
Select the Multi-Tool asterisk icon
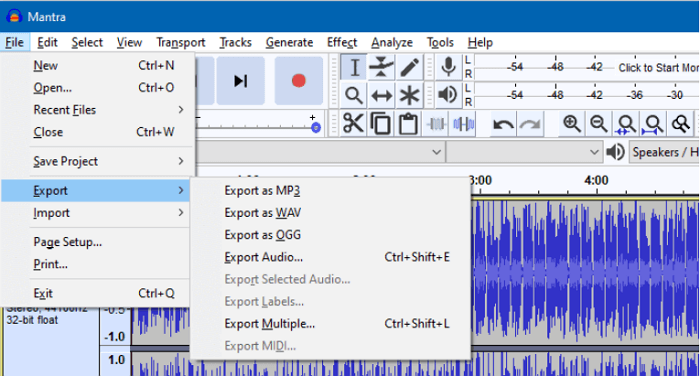click(x=409, y=95)
